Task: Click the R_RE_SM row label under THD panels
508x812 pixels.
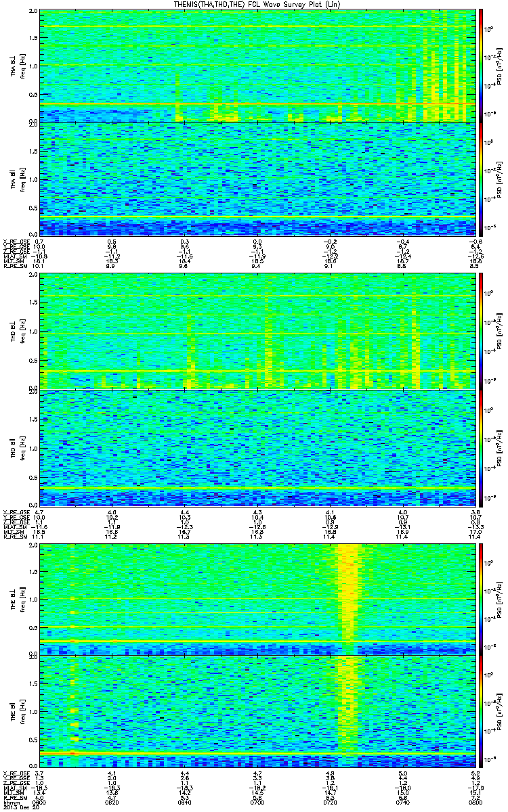Action: (x=14, y=537)
